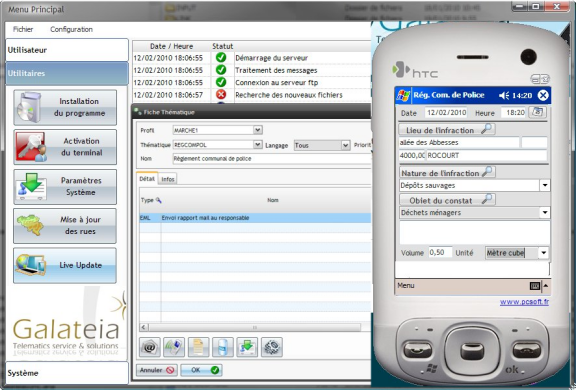Click the mobile phone signal action icon
The image size is (576, 390).
tap(174, 347)
